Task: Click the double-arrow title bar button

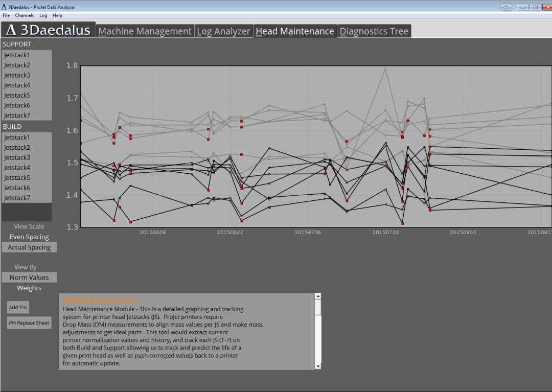Action: tap(506, 7)
